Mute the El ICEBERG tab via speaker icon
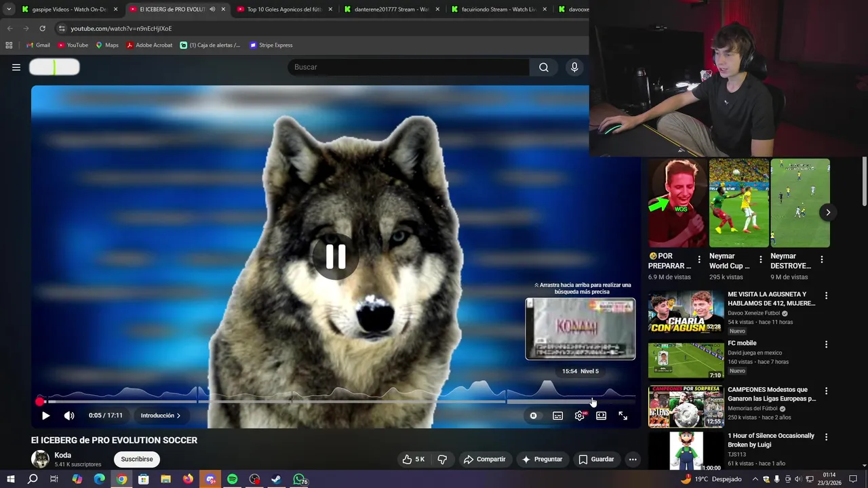The width and height of the screenshot is (868, 488). point(212,9)
